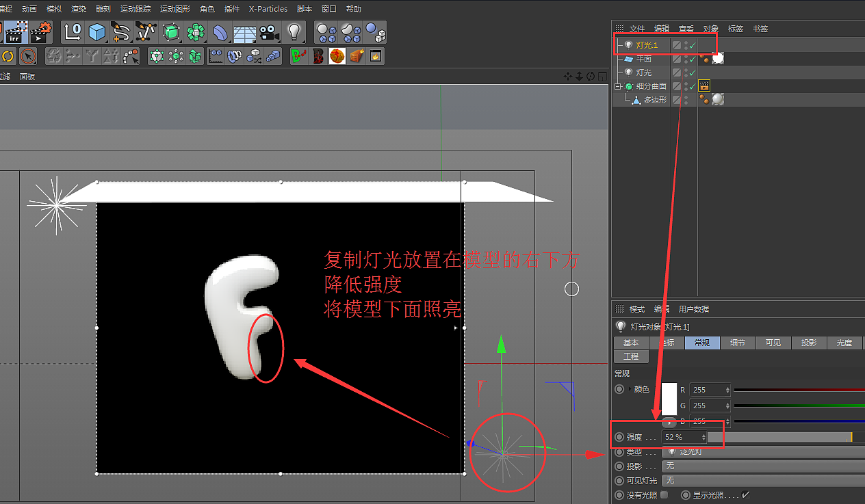Add a cube primitive object
This screenshot has width=865, height=504.
(x=96, y=31)
